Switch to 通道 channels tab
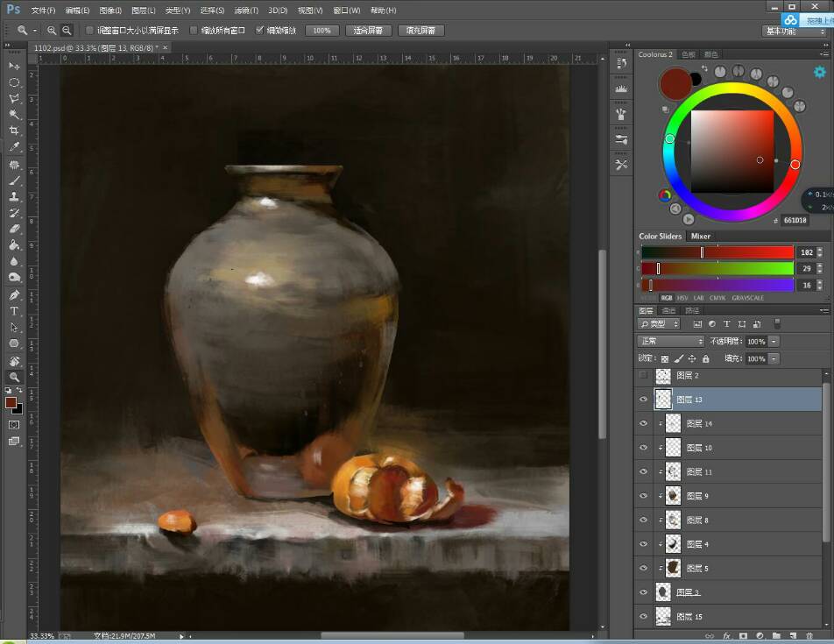 668,310
